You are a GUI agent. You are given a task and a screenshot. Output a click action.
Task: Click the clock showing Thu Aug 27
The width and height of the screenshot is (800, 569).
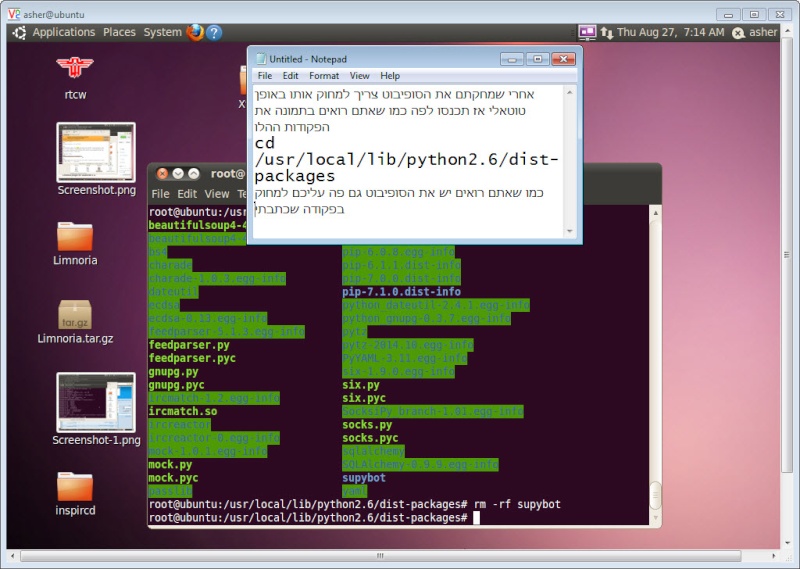click(670, 32)
